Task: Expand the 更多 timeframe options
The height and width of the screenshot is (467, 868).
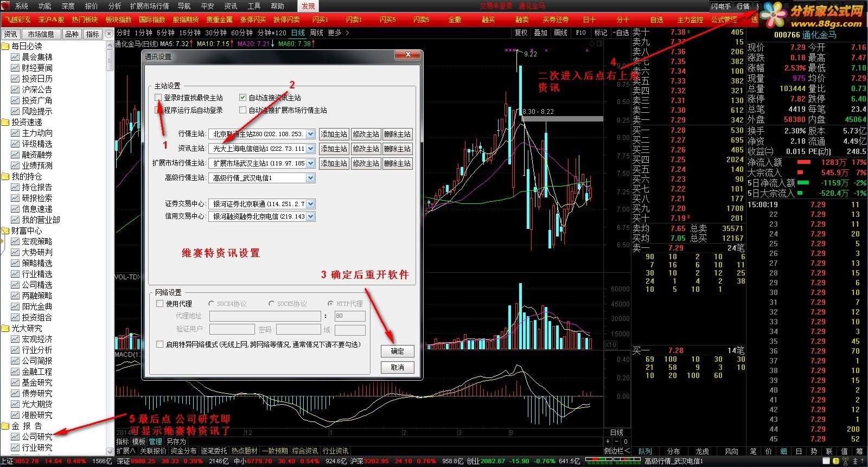Action: [x=339, y=33]
